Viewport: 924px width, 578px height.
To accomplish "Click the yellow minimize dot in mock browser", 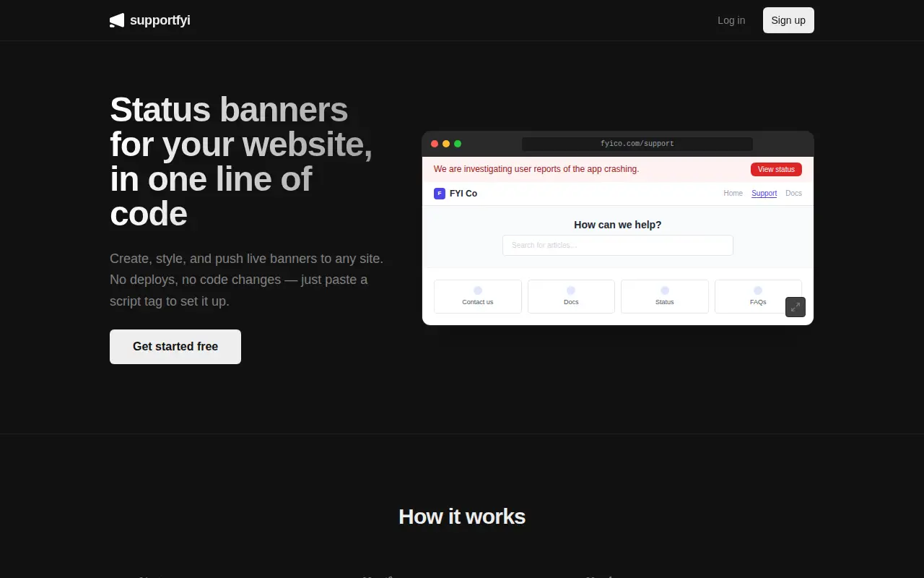I will pos(446,144).
